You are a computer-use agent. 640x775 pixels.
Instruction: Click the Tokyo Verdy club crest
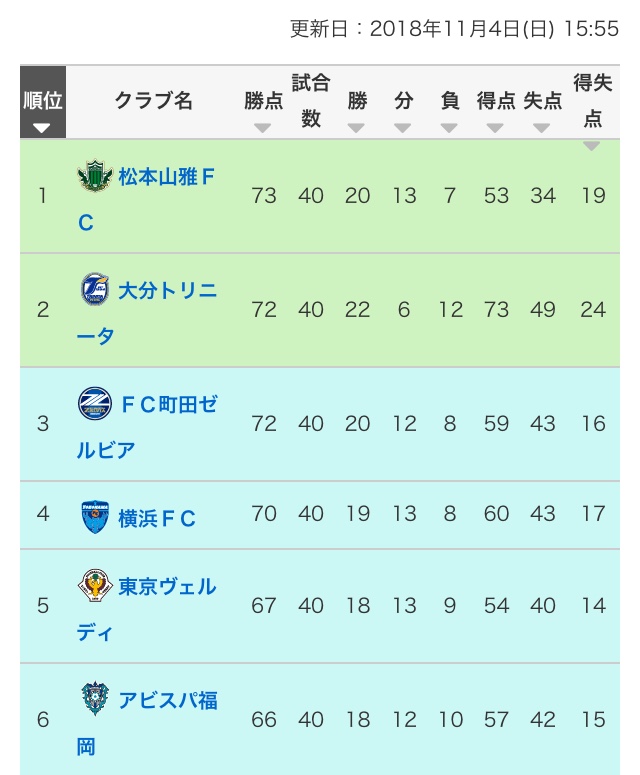(95, 585)
